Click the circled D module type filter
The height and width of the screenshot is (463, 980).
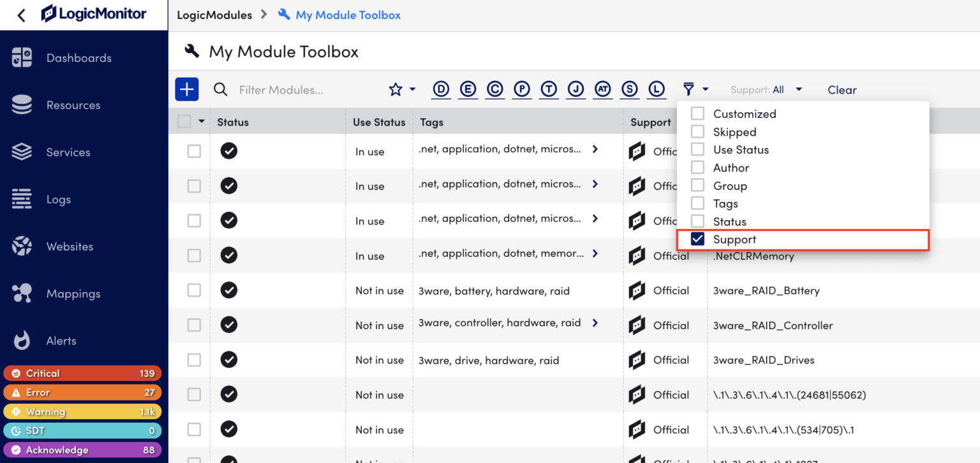point(441,89)
